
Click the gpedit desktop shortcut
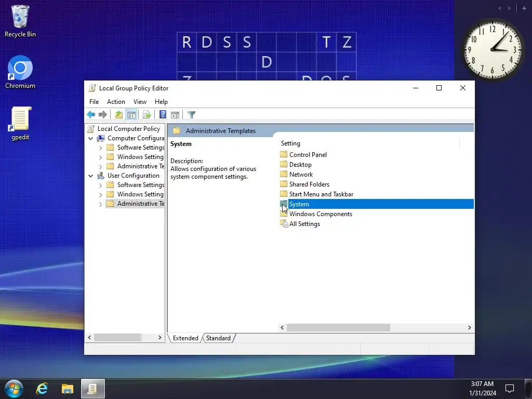pyautogui.click(x=20, y=124)
